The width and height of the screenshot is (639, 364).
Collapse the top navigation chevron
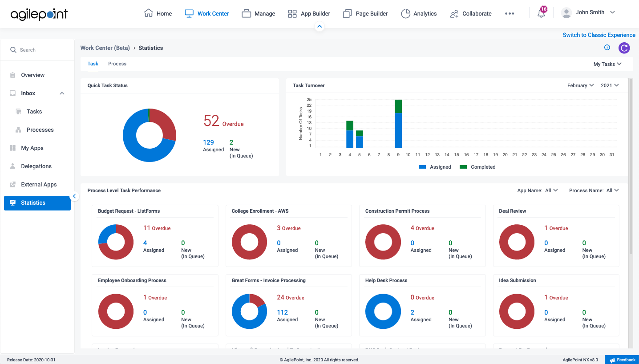click(319, 27)
